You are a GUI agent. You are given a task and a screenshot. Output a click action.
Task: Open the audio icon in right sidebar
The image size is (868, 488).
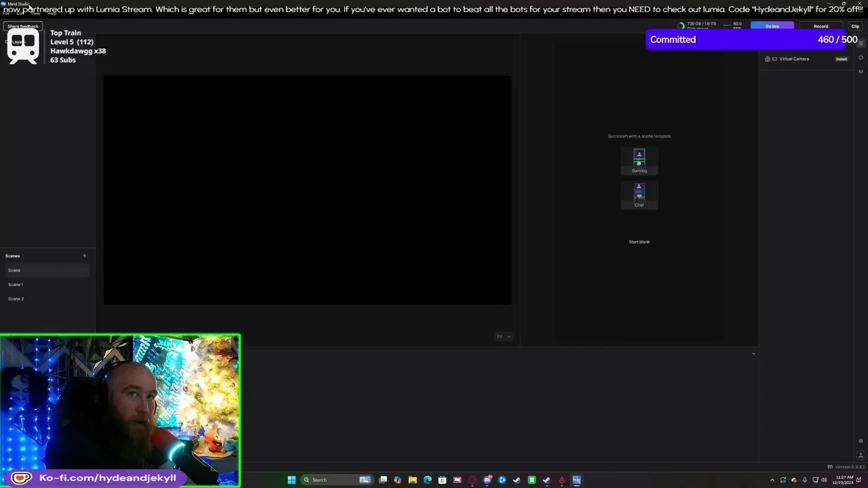[x=861, y=71]
